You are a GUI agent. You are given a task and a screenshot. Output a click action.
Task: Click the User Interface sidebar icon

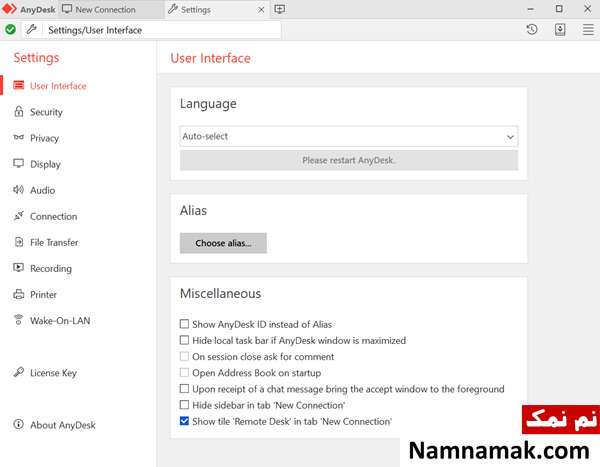click(19, 85)
